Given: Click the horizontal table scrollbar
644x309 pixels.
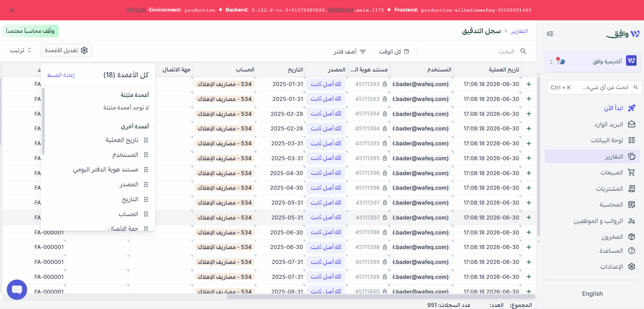Looking at the screenshot, I should click(x=381, y=296).
